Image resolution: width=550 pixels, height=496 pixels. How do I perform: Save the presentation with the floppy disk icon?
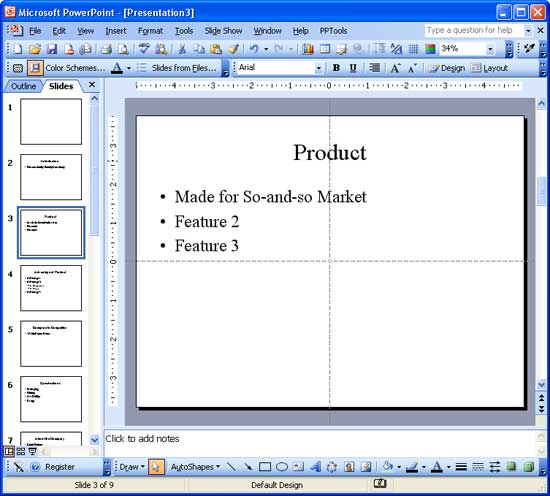coord(52,49)
